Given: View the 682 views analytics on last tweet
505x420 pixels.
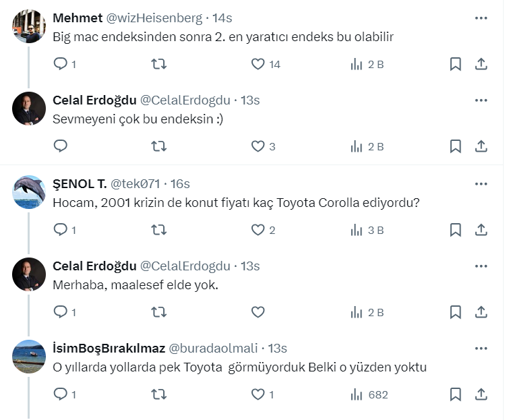Looking at the screenshot, I should click(369, 394).
